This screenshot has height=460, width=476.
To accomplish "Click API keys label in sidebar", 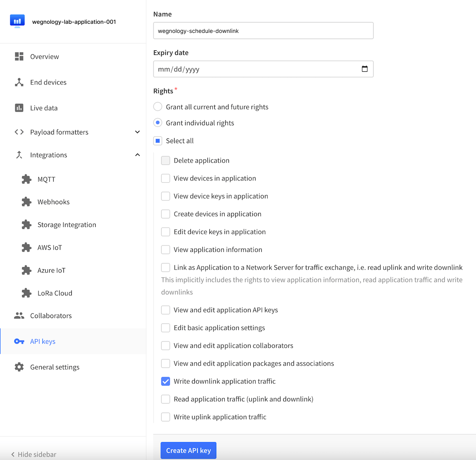I will pyautogui.click(x=43, y=341).
